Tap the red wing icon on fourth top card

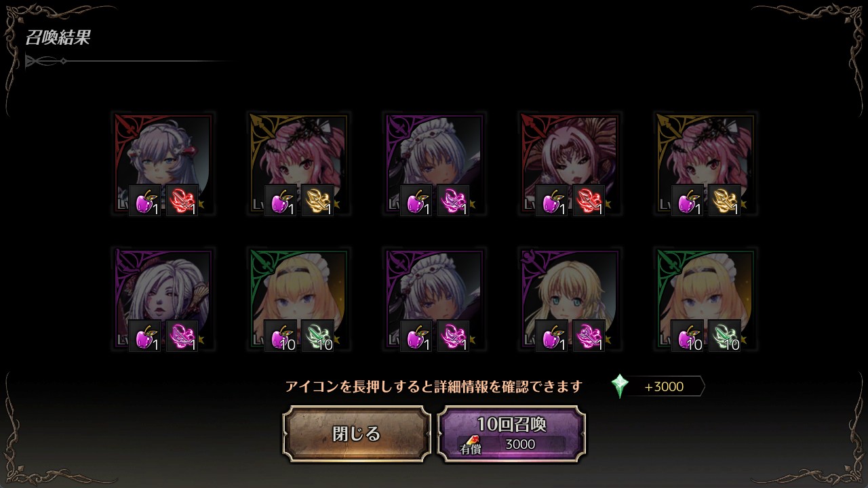[589, 201]
